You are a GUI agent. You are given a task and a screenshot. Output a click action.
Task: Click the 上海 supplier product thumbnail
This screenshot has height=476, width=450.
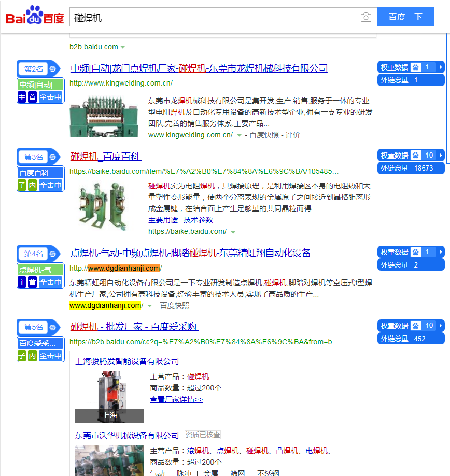tap(109, 397)
